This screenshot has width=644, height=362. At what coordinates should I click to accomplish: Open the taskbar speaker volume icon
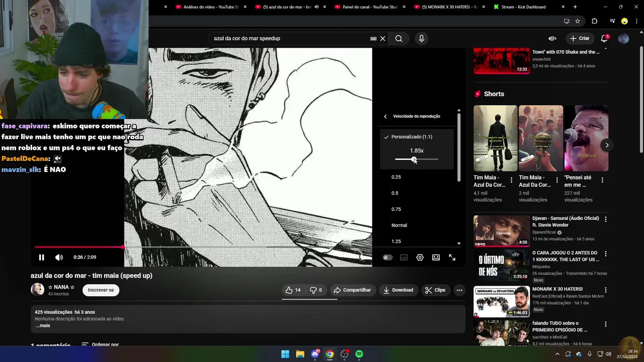click(608, 354)
